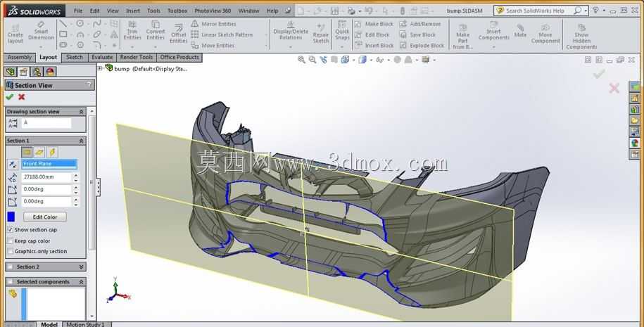
Task: Select the Explode Block tool
Action: [422, 45]
